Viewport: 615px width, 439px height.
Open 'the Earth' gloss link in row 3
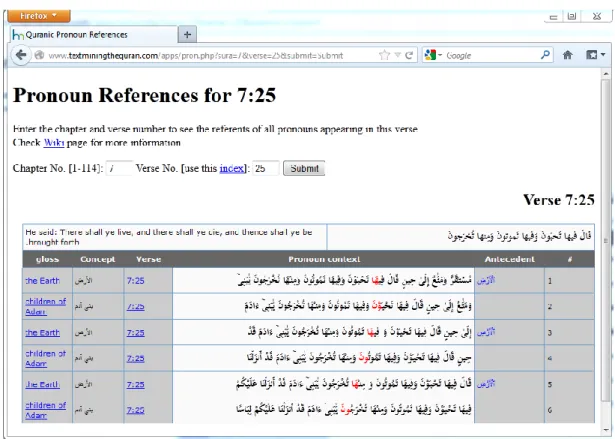[42, 333]
